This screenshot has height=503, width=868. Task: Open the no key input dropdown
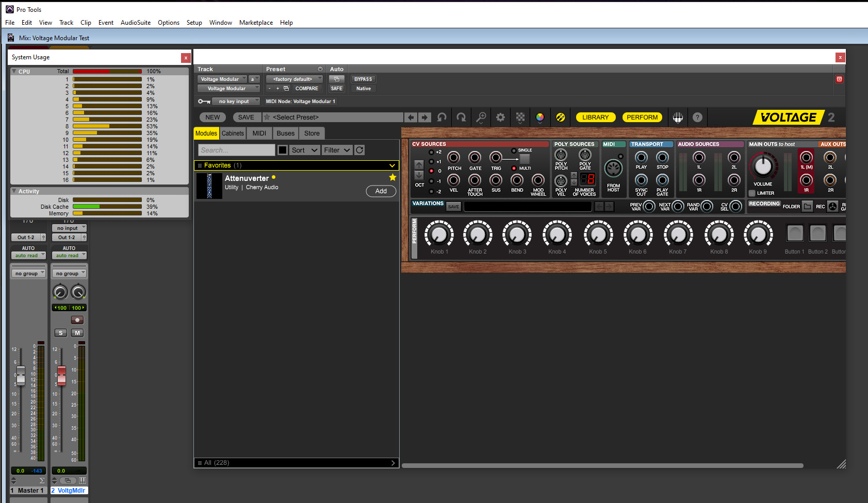[236, 102]
